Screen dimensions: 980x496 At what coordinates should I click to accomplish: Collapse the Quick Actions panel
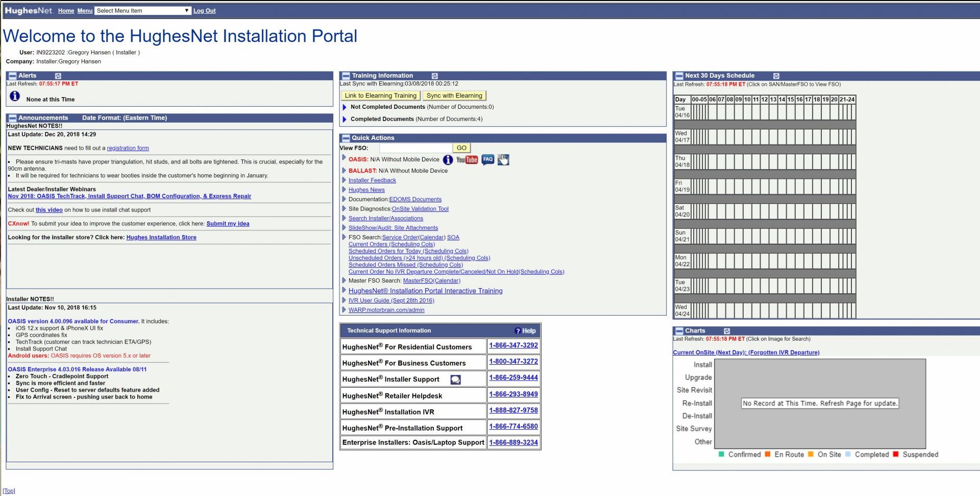click(x=346, y=138)
